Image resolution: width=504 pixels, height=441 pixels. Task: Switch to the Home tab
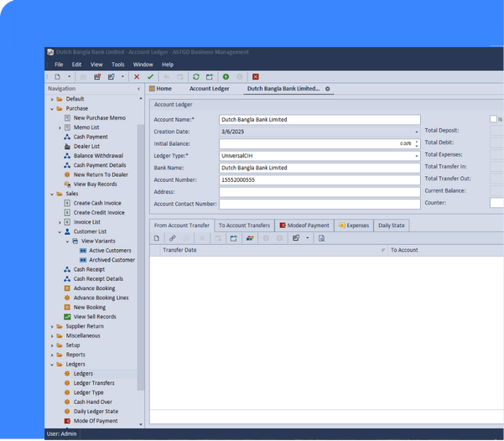160,89
